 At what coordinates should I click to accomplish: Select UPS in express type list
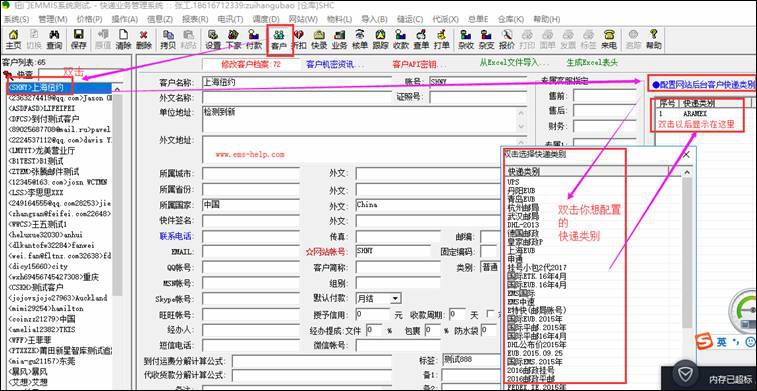(513, 182)
